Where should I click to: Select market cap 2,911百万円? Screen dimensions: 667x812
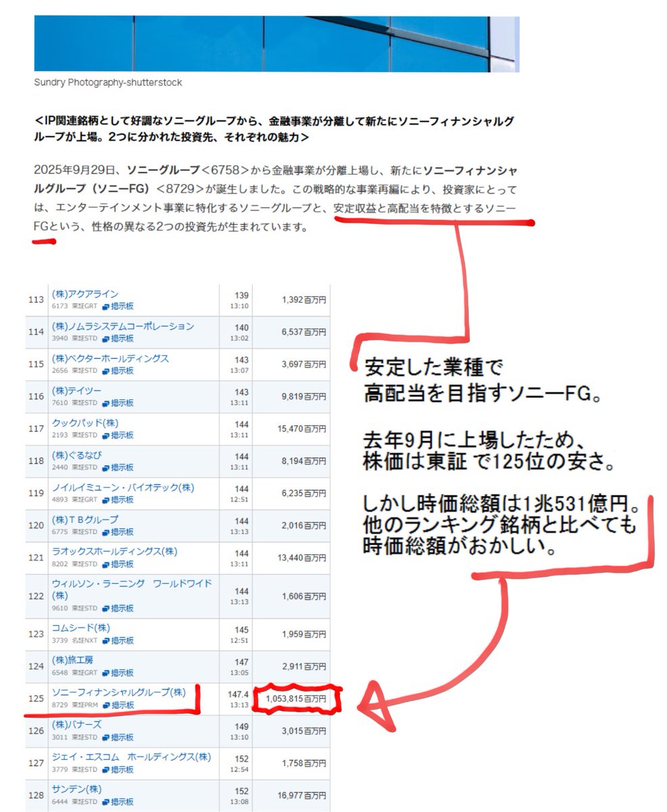coord(304,667)
